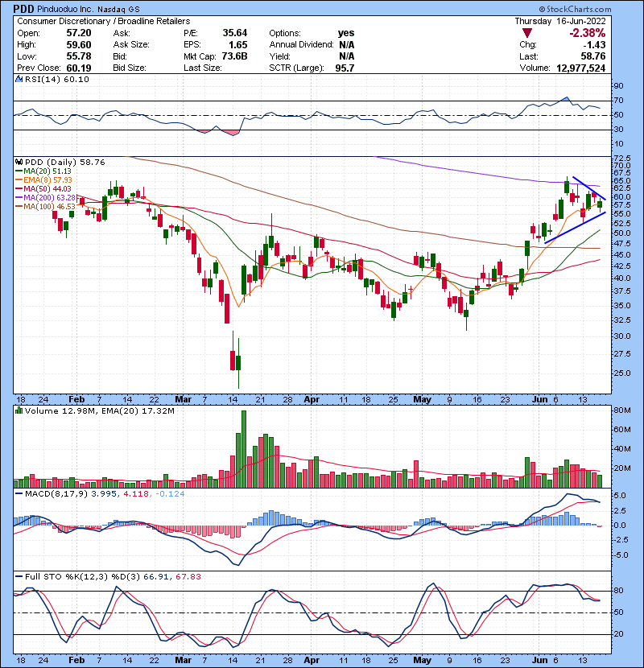Click the Low value 55.78
This screenshot has width=644, height=668.
pos(79,56)
